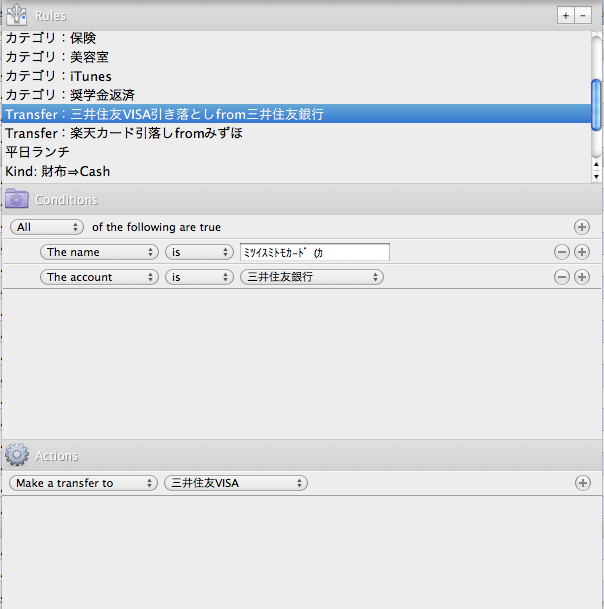Open 'The name' field dropdown
The height and width of the screenshot is (609, 604).
(99, 252)
